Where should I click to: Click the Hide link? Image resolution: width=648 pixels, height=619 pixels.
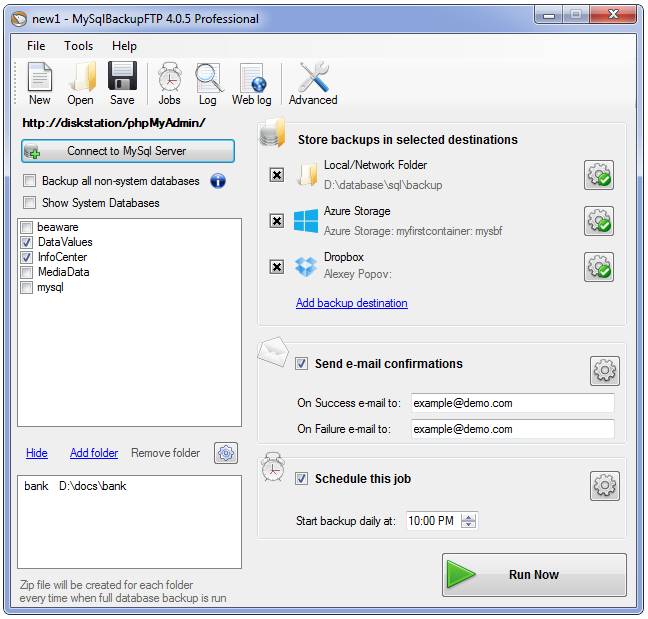coord(36,453)
